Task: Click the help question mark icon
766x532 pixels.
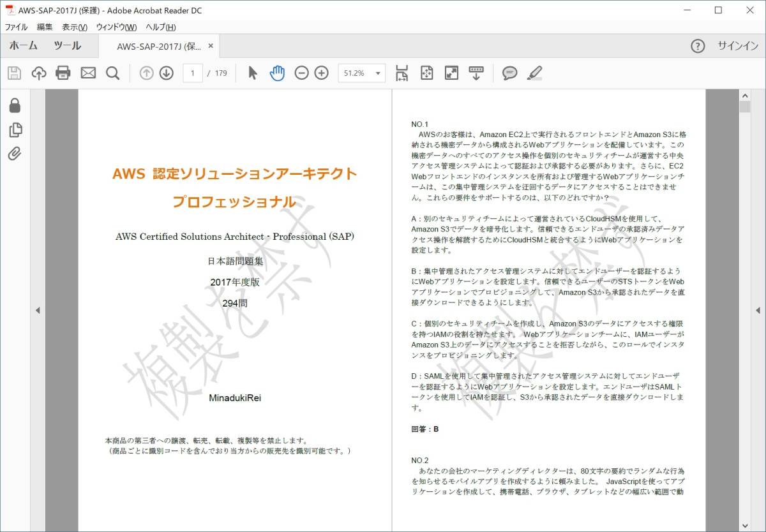Action: tap(698, 46)
